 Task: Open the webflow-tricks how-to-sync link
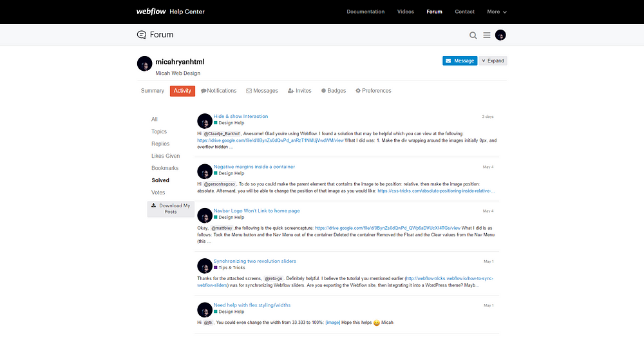click(450, 279)
